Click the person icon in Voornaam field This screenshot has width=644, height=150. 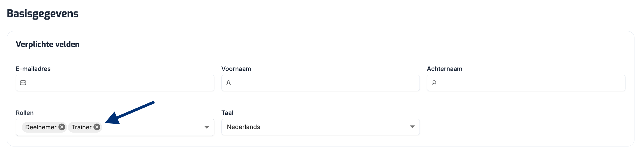click(229, 83)
